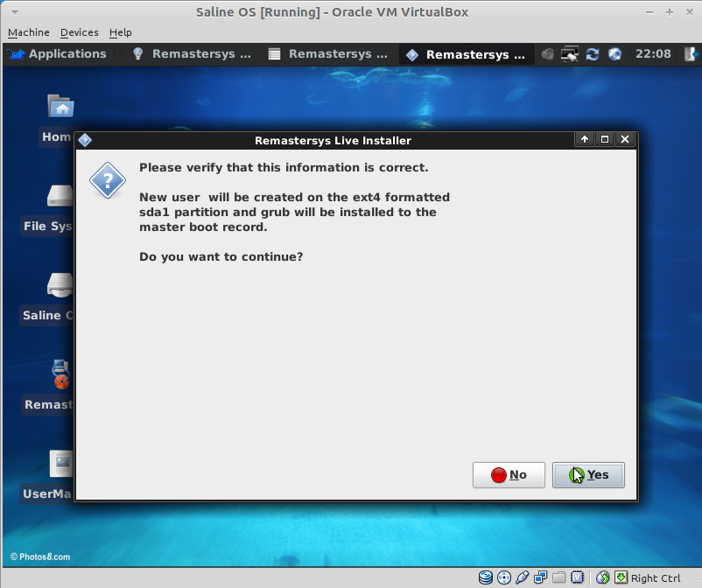Image resolution: width=702 pixels, height=588 pixels.
Task: Maximize the Remastersys Live Installer dialog
Action: (604, 139)
